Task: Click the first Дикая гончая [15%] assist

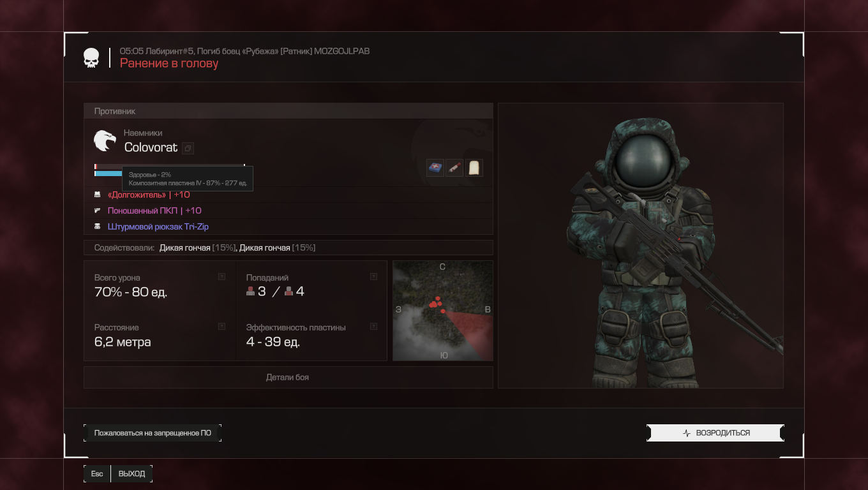Action: pos(198,248)
